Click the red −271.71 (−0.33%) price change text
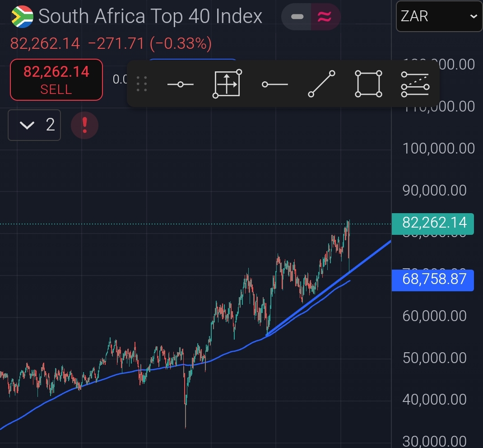The height and width of the screenshot is (448, 483). point(149,44)
